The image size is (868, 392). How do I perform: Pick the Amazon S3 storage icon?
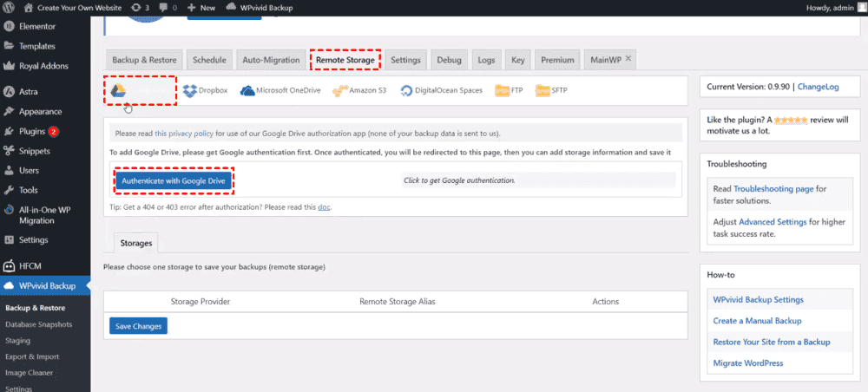(x=361, y=90)
